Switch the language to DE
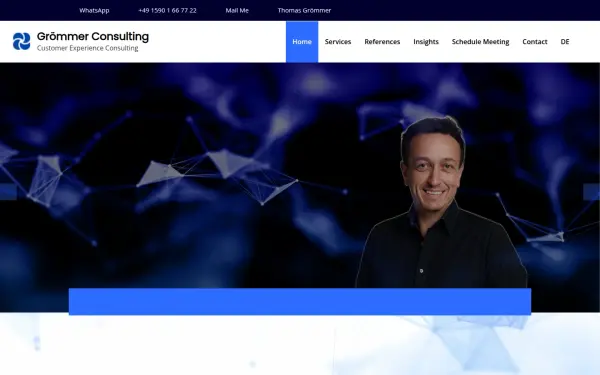 tap(565, 42)
